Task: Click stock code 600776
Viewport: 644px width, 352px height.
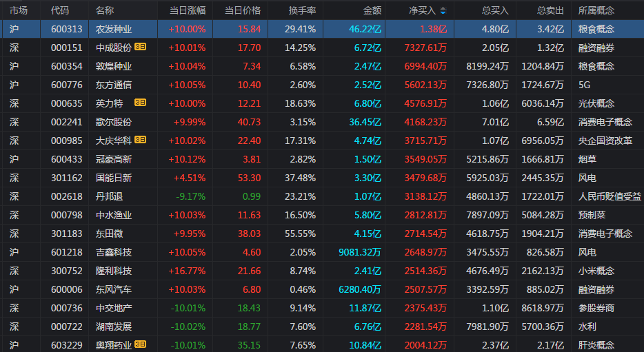Action: point(66,85)
